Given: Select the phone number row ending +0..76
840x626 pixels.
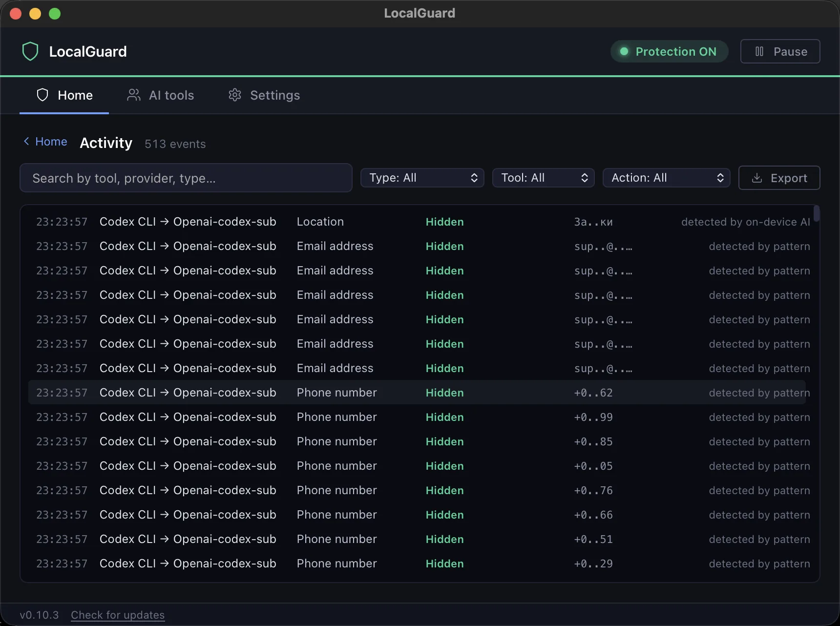Looking at the screenshot, I should (417, 490).
